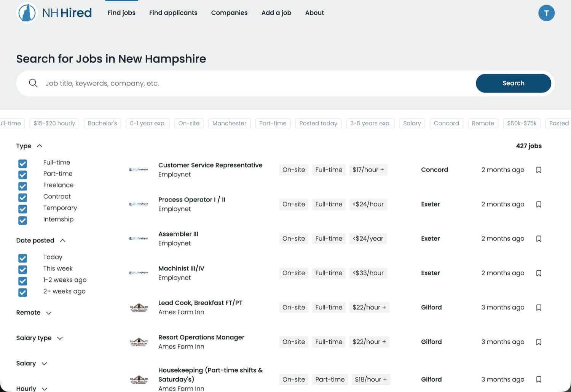Open Customer Service Representative job listing
Screen dimensions: 571x392
point(210,165)
